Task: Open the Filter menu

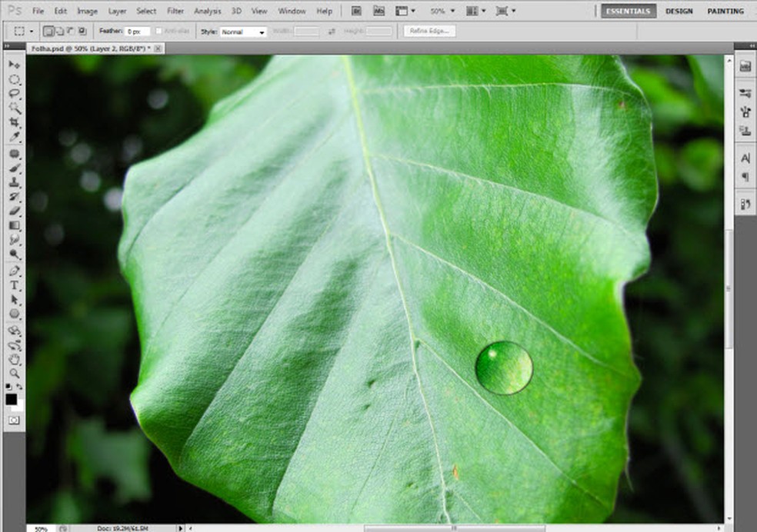Action: point(175,12)
